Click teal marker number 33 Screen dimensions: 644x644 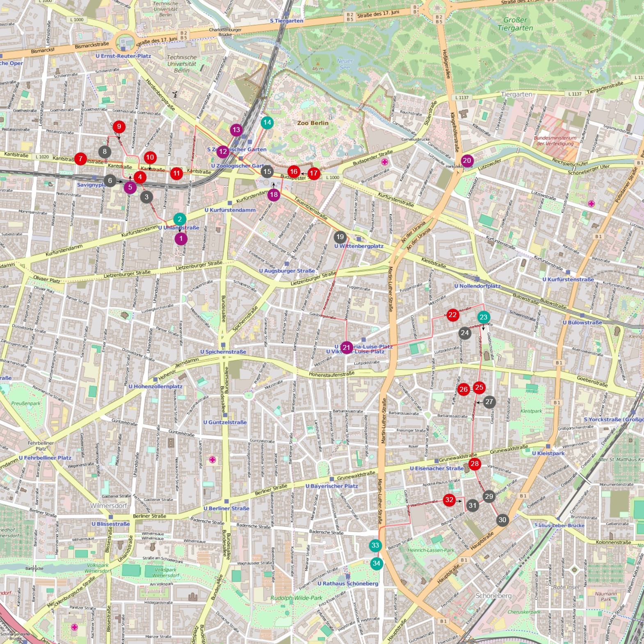point(375,546)
